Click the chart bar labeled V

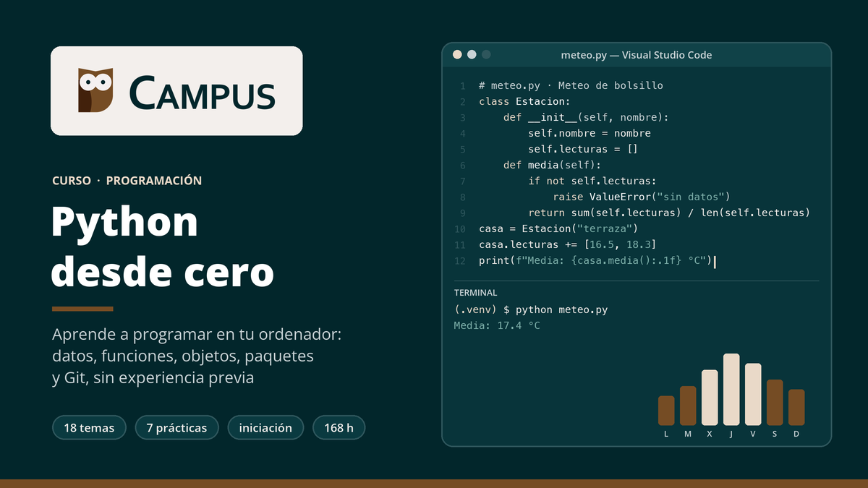point(753,394)
